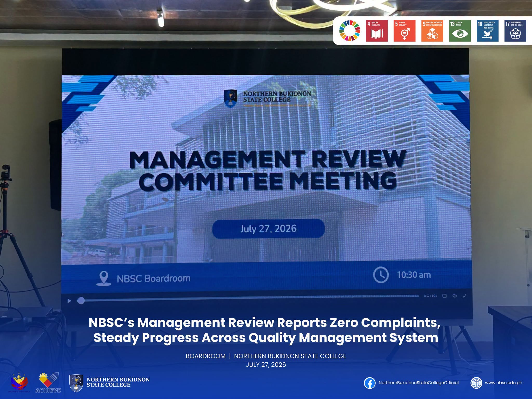Select the "MANAGEMENT REVIEW" title line
Screen dimensions: 532x399
pos(268,159)
